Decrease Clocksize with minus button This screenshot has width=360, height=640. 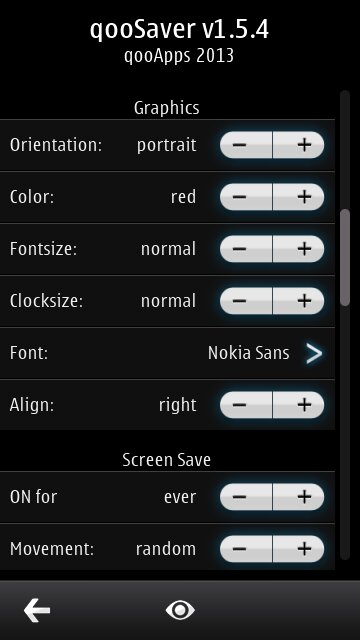coord(246,301)
